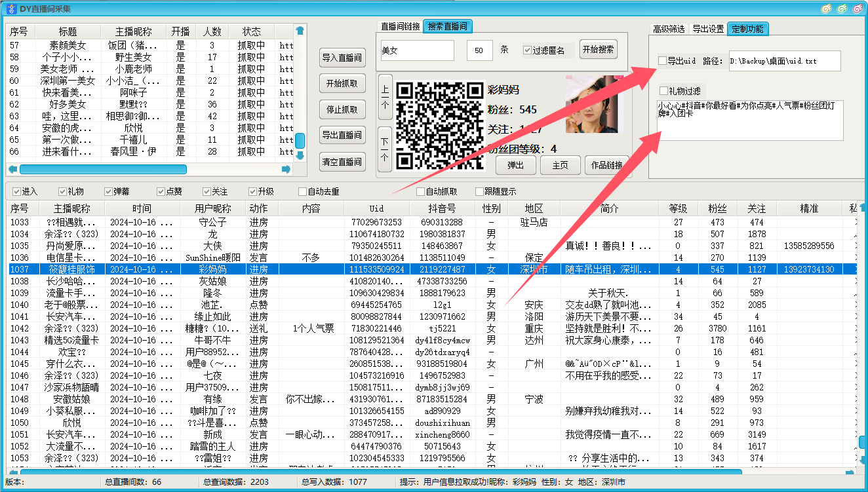Click the gift filter keywords text area

pos(750,121)
